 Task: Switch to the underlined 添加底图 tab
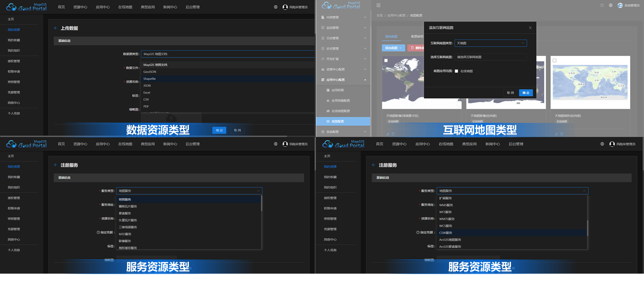coord(391,37)
